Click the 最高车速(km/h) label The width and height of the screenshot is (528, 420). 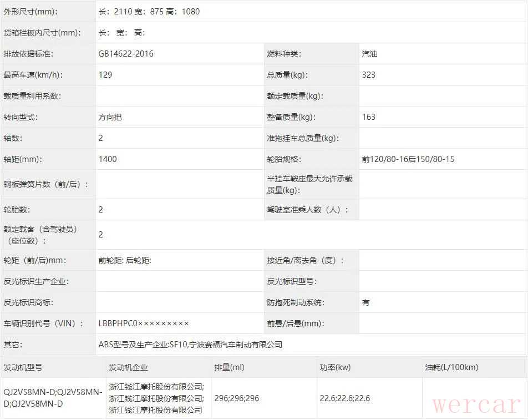[x=33, y=75]
